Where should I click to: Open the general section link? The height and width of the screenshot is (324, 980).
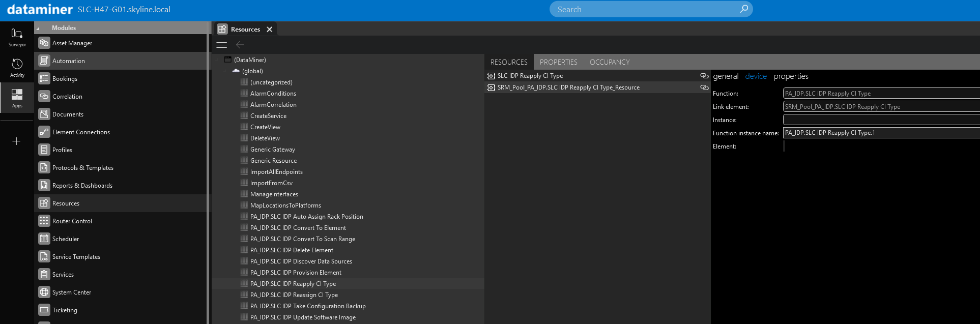(725, 76)
